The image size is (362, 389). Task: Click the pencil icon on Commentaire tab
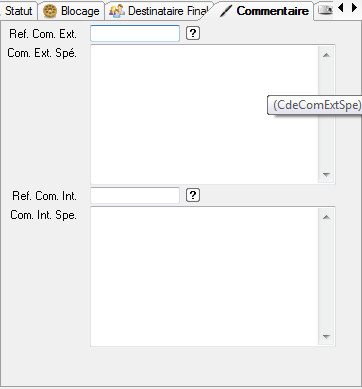point(226,11)
